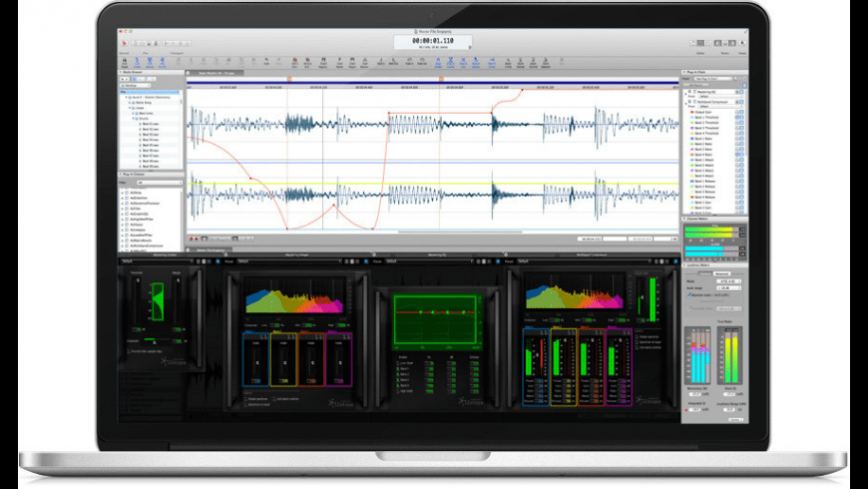Click the small gear beside the time display
This screenshot has width=868, height=489.
[470, 47]
